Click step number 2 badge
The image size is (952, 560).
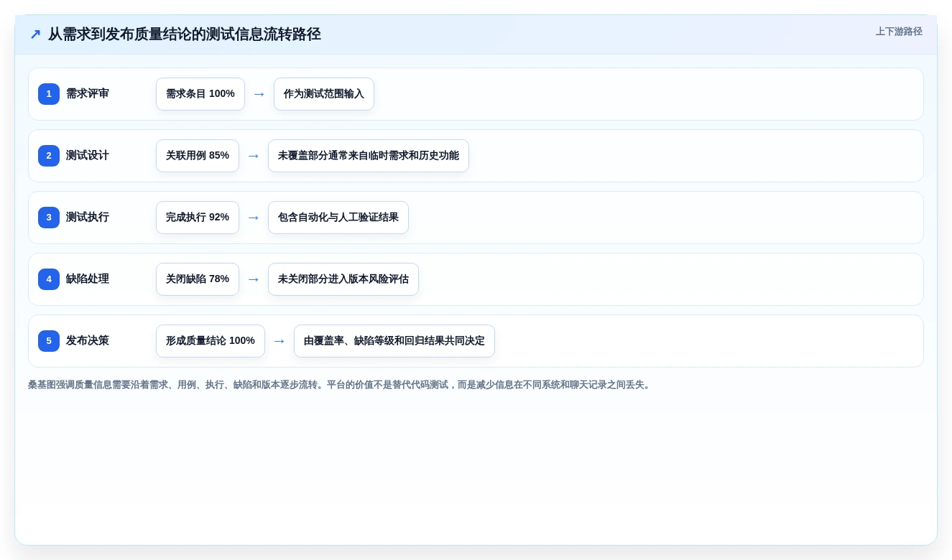[x=49, y=156]
